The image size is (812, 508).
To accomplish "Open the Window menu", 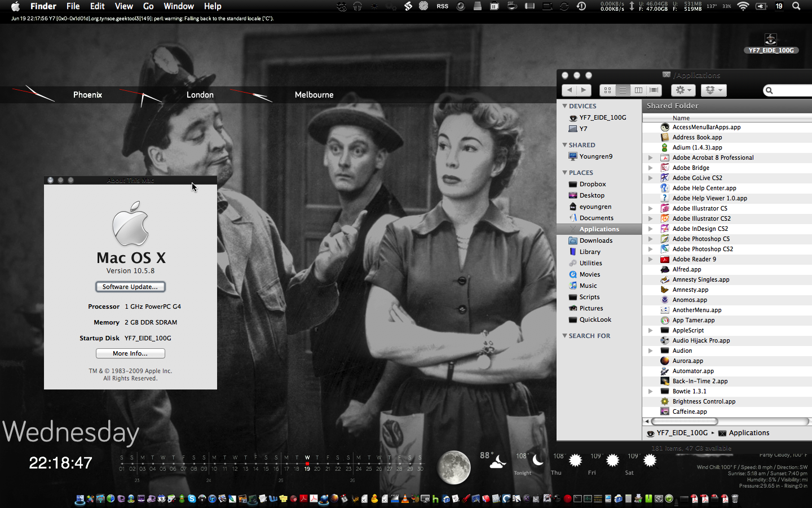I will 179,6.
